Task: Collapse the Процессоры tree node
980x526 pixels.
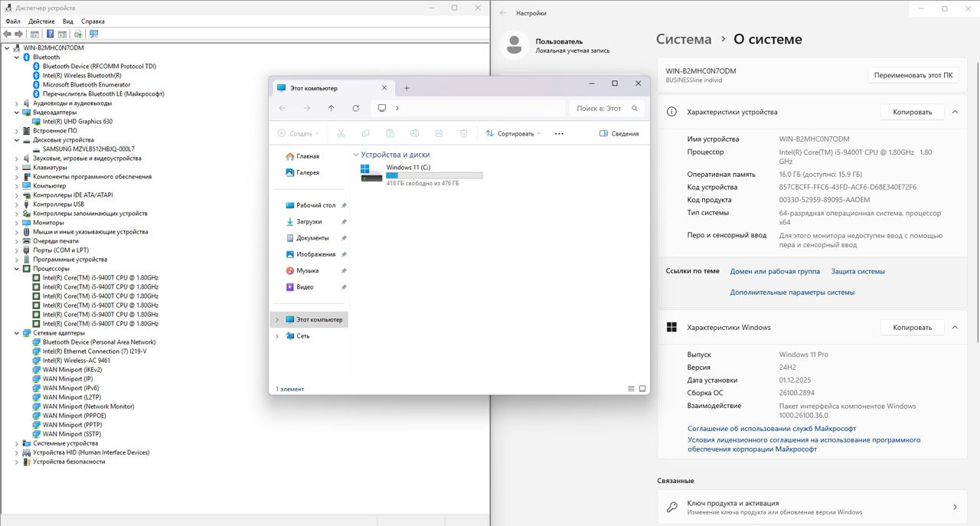Action: coord(17,269)
